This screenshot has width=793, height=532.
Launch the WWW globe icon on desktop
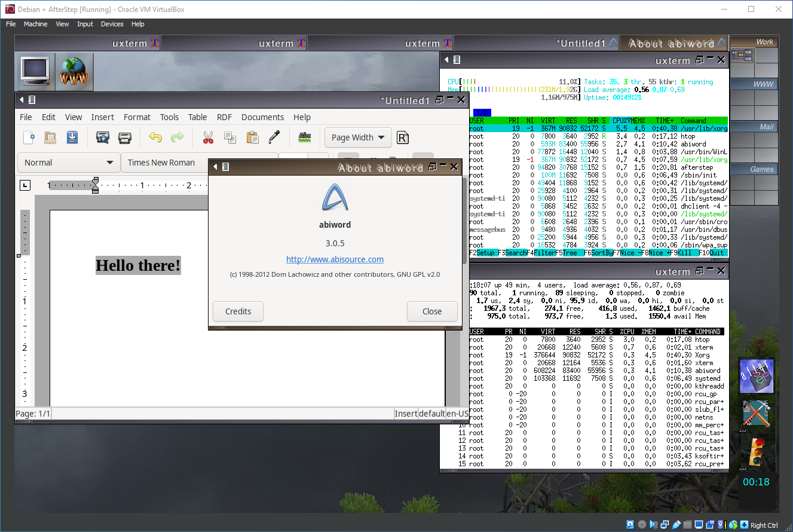pos(75,71)
